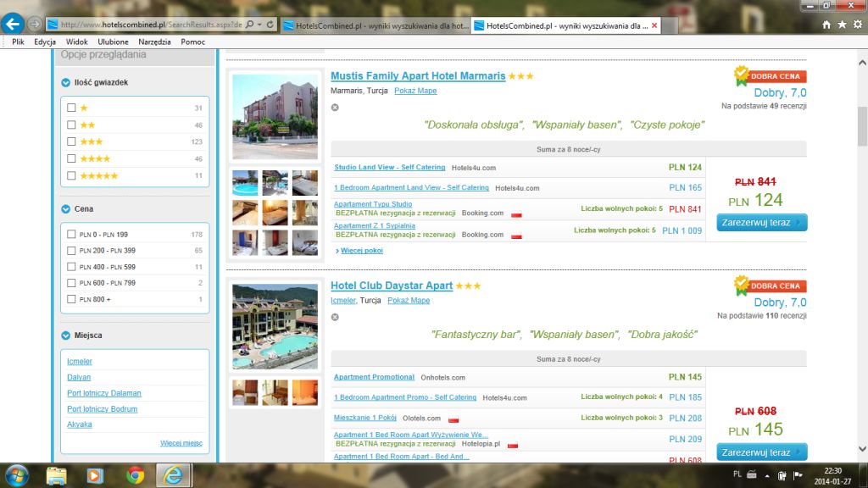Show hidden system tray icons
Image resolution: width=868 pixels, height=488 pixels.
(x=766, y=475)
